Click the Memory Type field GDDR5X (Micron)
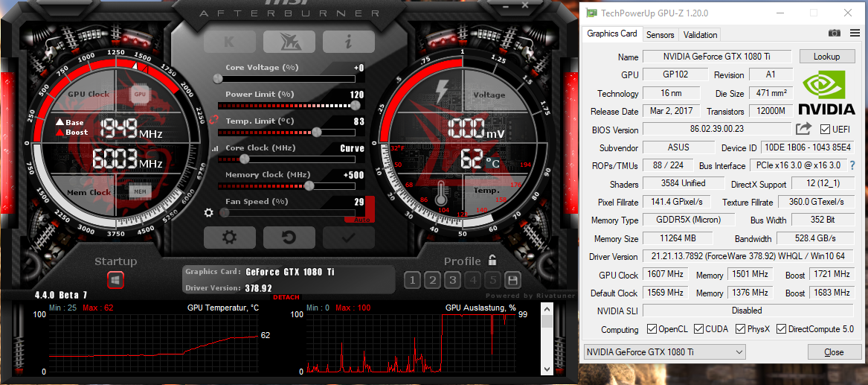The height and width of the screenshot is (385, 868). [x=689, y=220]
